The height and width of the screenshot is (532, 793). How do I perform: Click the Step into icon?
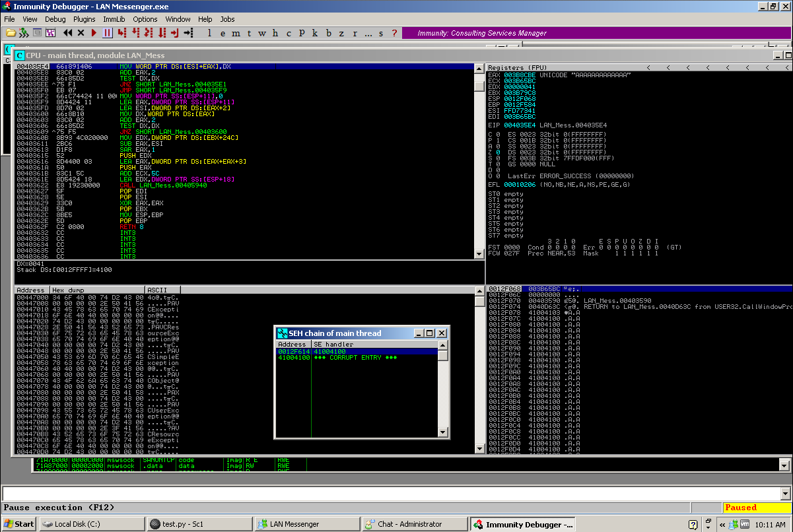[121, 32]
